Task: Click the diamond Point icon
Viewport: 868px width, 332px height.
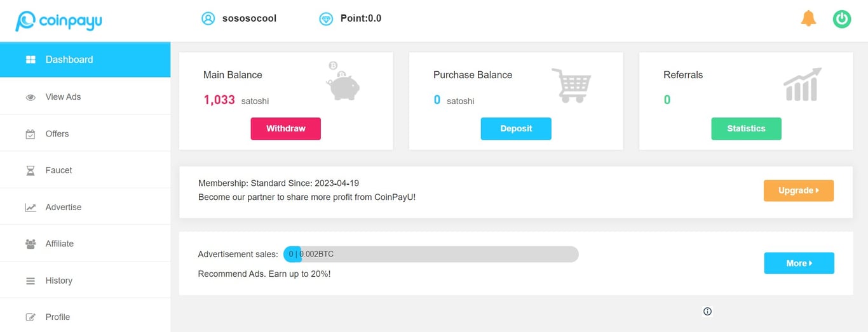Action: (326, 19)
